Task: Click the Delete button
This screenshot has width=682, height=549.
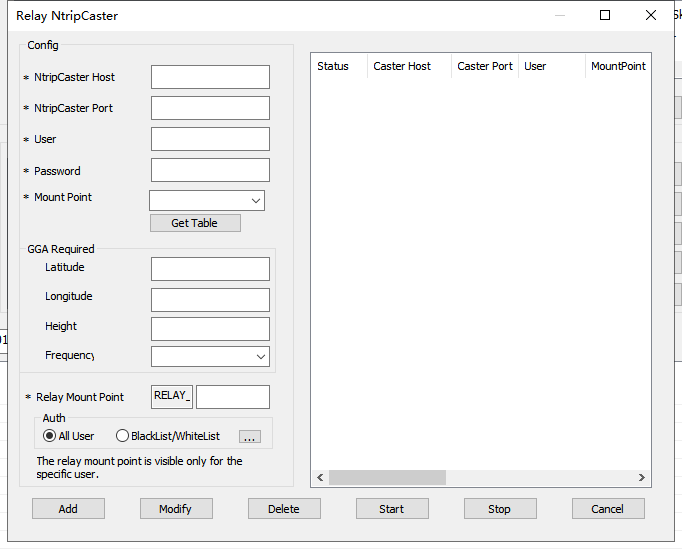Action: click(284, 509)
